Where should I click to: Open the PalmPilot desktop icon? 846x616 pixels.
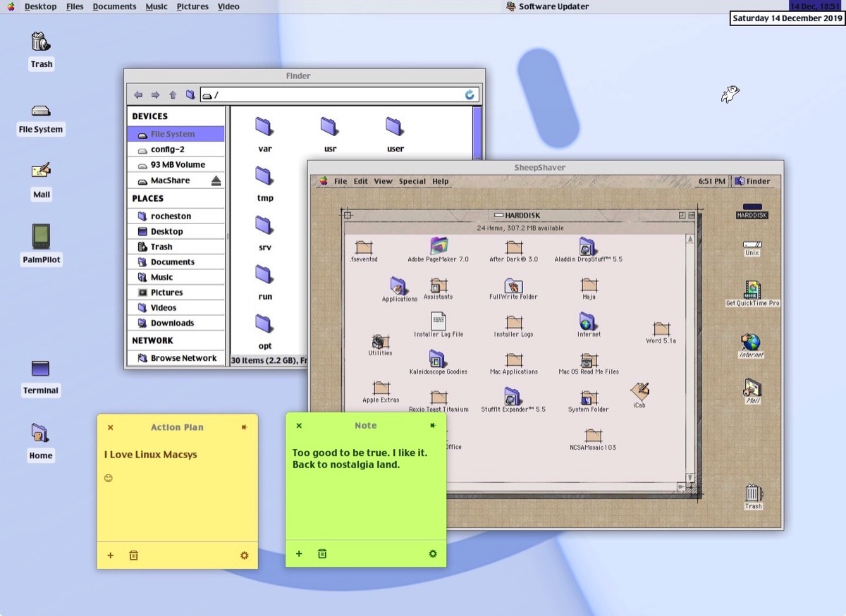tap(42, 238)
